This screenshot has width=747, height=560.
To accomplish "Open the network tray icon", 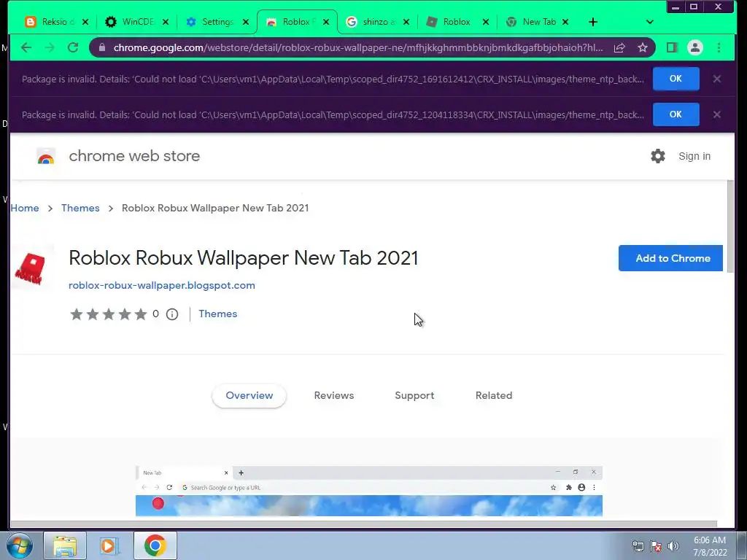I will (638, 546).
